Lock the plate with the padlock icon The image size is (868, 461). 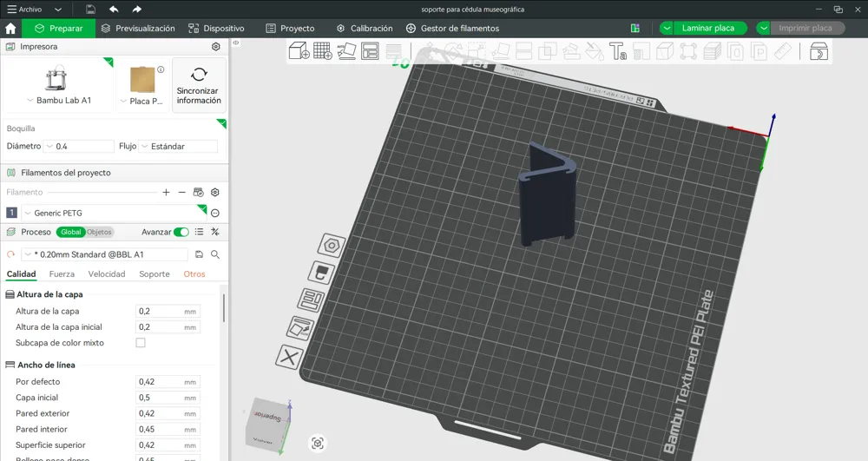click(322, 273)
